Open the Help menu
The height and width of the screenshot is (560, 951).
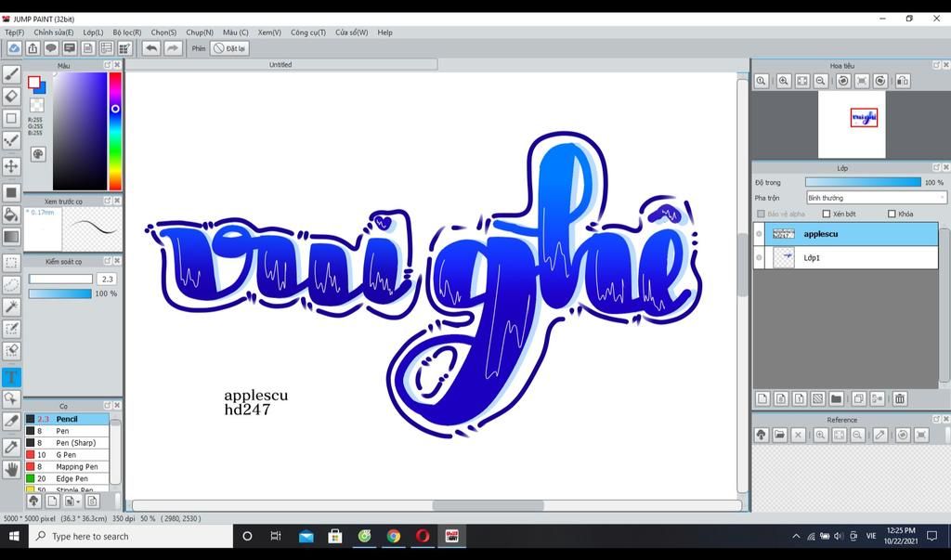pos(385,33)
